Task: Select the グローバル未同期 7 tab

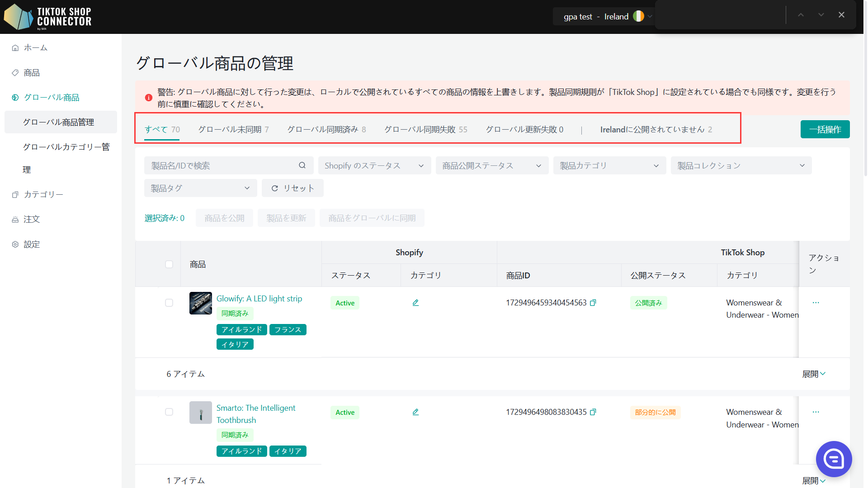Action: 233,130
